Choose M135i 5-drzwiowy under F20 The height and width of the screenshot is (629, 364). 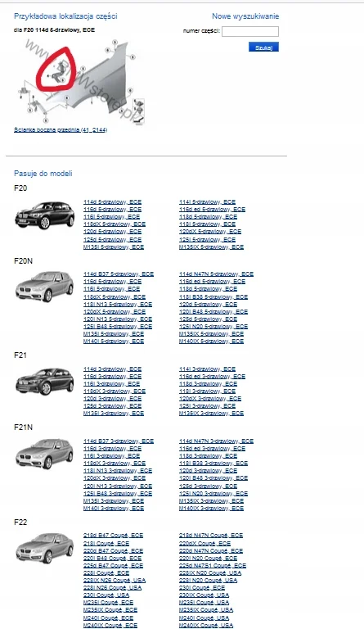(114, 247)
